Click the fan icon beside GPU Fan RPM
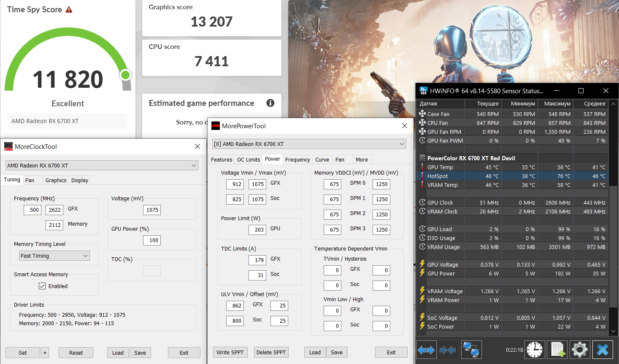 pos(422,132)
